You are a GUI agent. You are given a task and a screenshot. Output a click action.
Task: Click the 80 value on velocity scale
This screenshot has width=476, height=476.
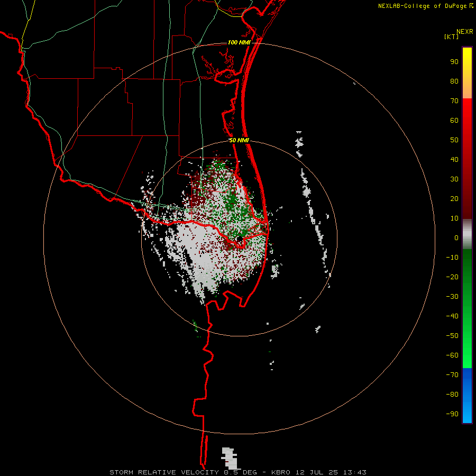pyautogui.click(x=454, y=81)
